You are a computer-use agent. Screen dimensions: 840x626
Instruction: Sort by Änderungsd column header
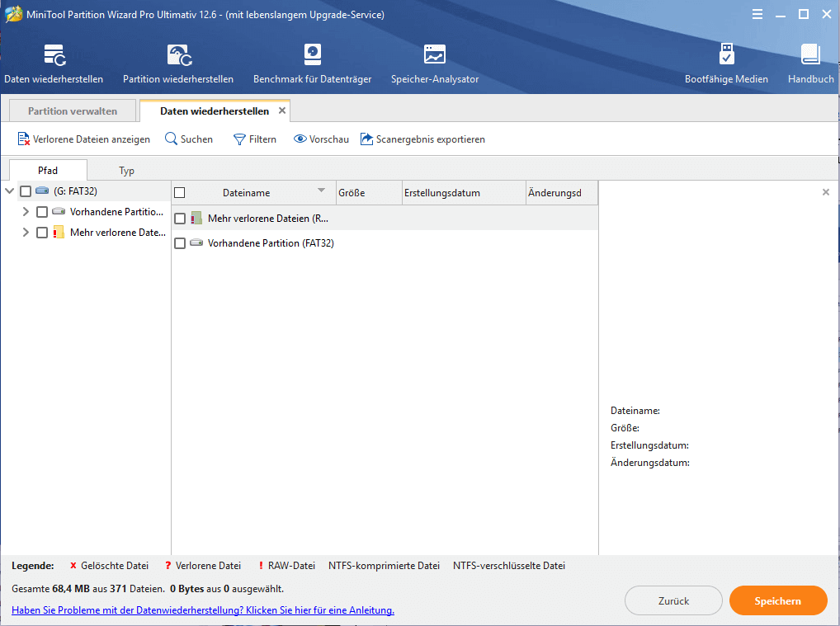(562, 193)
